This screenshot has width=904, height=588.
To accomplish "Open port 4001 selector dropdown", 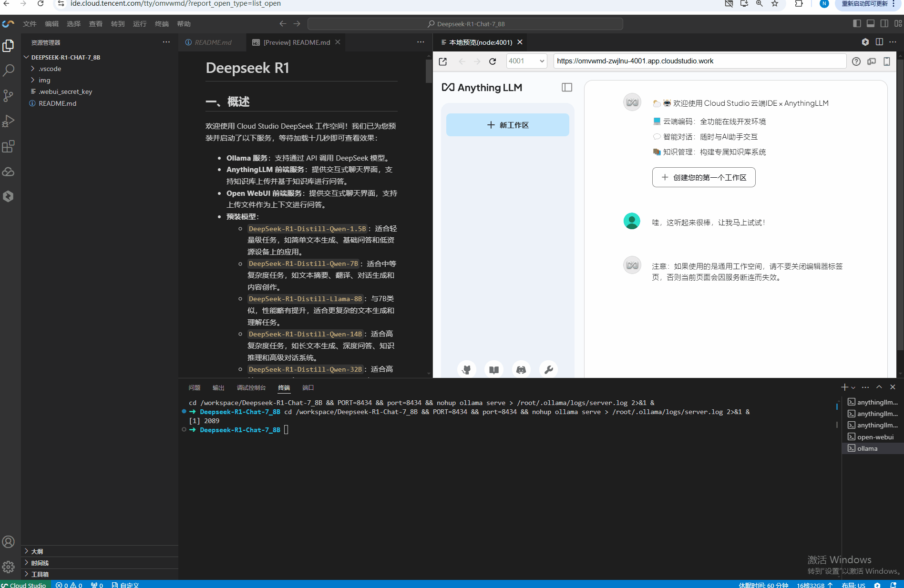I will (526, 61).
